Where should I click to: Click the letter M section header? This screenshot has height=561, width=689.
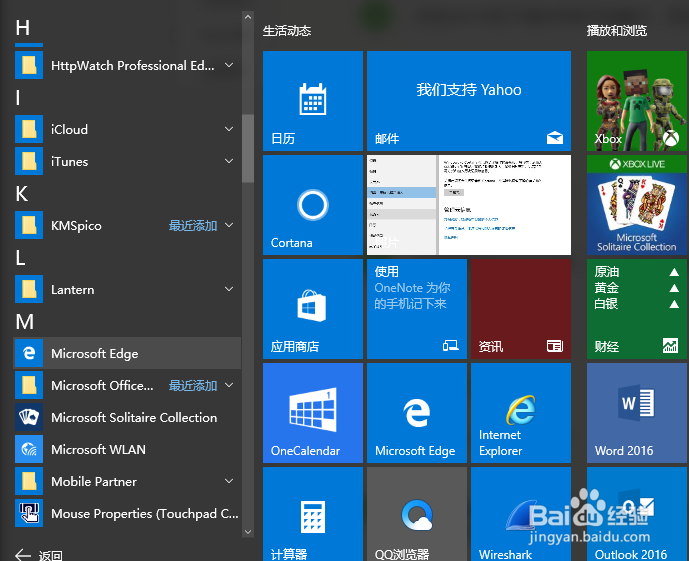(x=25, y=322)
